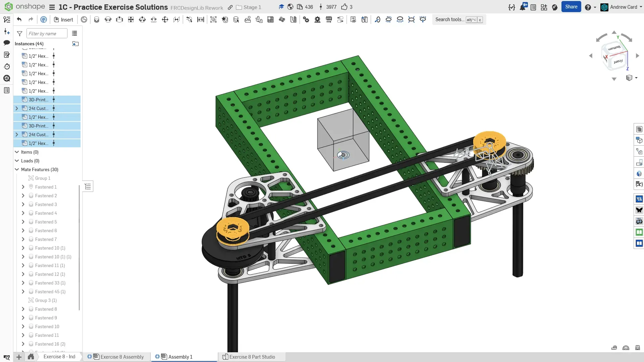This screenshot has width=644, height=362.
Task: Open the notifications bell
Action: point(523,7)
